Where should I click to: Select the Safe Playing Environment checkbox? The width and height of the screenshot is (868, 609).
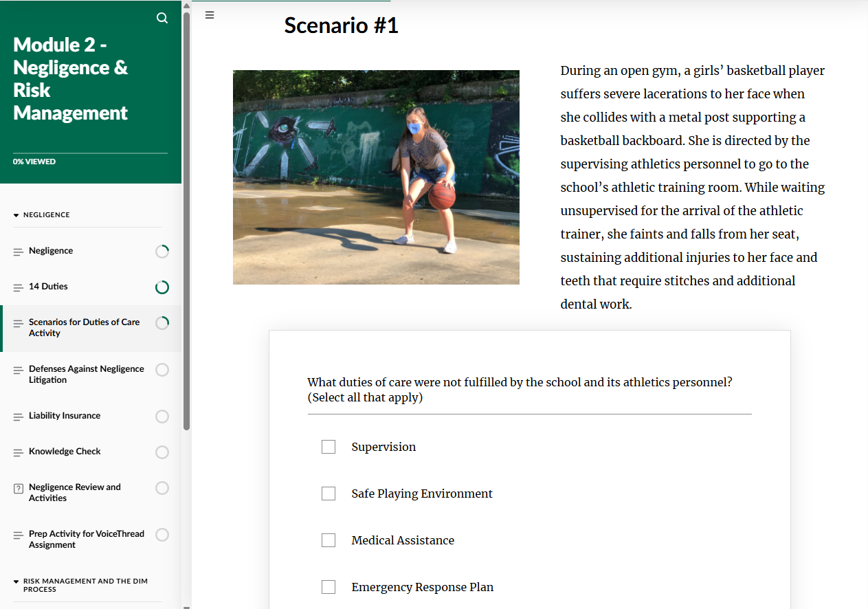coord(329,493)
